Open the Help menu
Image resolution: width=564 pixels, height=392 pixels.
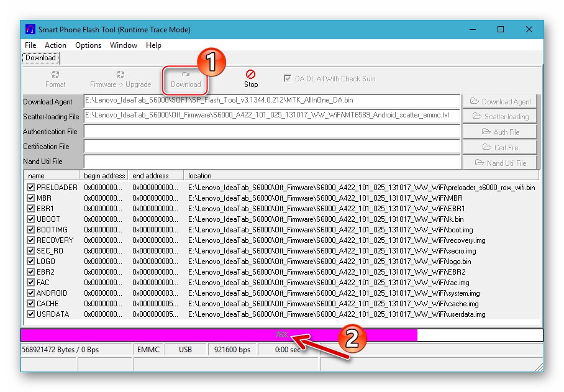click(x=153, y=45)
